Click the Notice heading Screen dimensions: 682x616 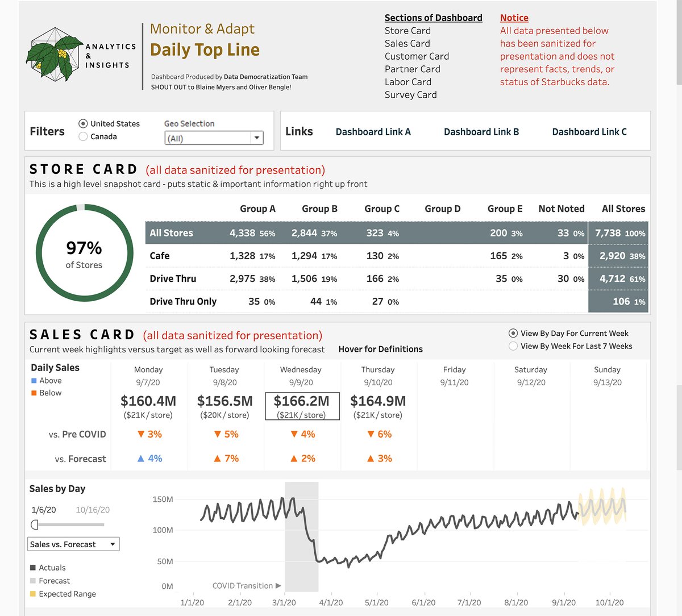click(514, 18)
